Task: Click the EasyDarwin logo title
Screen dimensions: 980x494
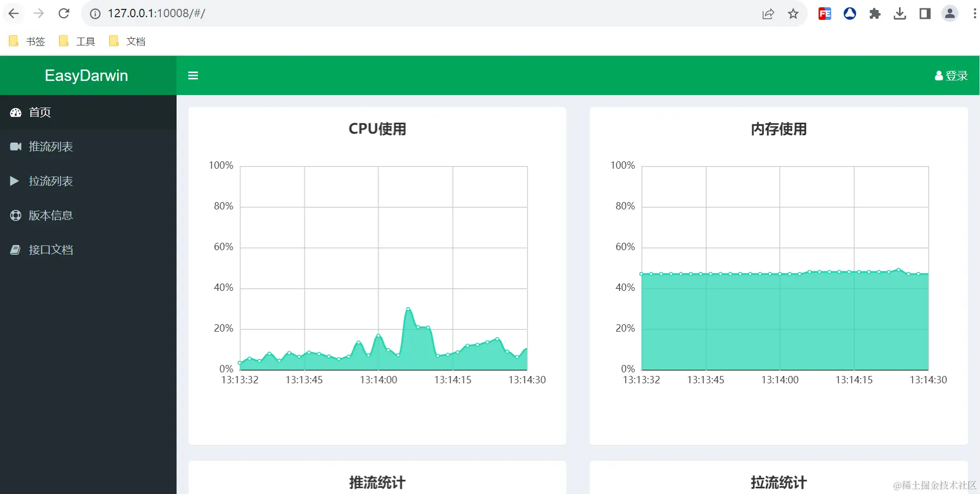Action: [x=86, y=75]
